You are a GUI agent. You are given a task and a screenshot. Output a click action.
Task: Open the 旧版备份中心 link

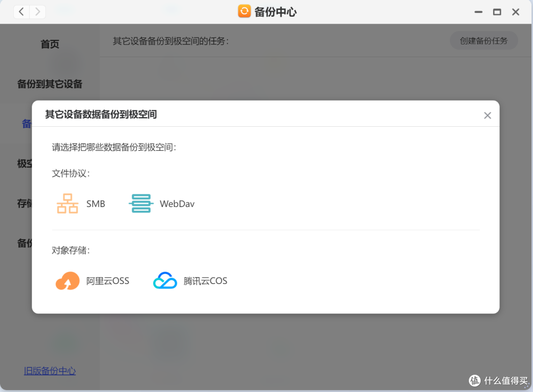(50, 371)
